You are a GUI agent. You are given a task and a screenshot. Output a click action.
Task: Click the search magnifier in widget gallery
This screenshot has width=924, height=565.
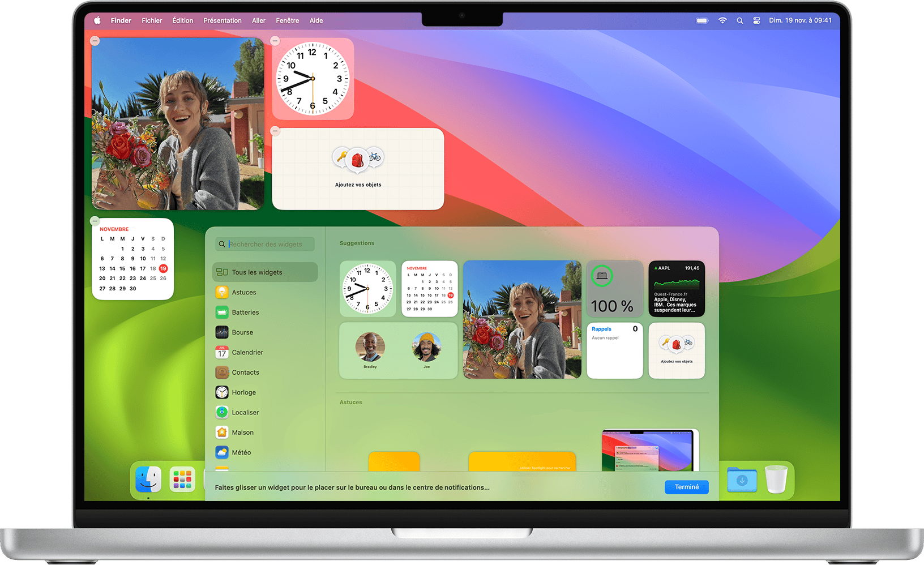pyautogui.click(x=222, y=244)
